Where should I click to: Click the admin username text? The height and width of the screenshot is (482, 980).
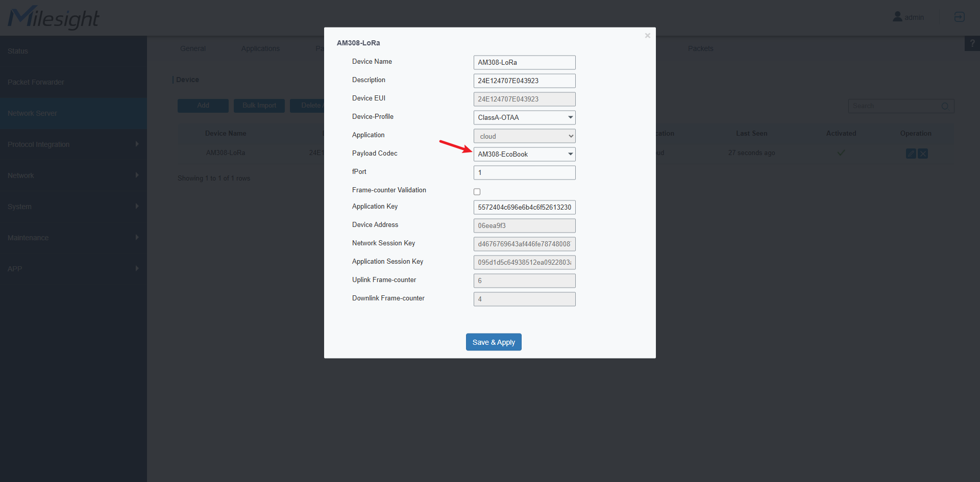914,17
